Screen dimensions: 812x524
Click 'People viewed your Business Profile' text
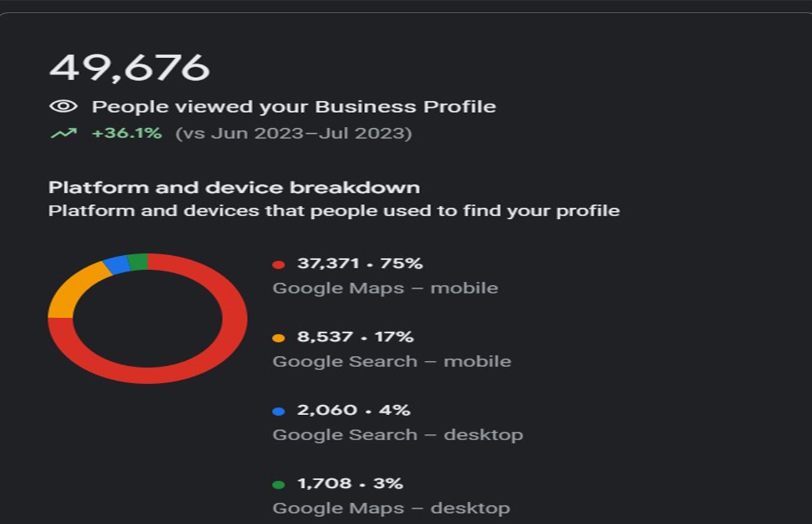pyautogui.click(x=294, y=106)
